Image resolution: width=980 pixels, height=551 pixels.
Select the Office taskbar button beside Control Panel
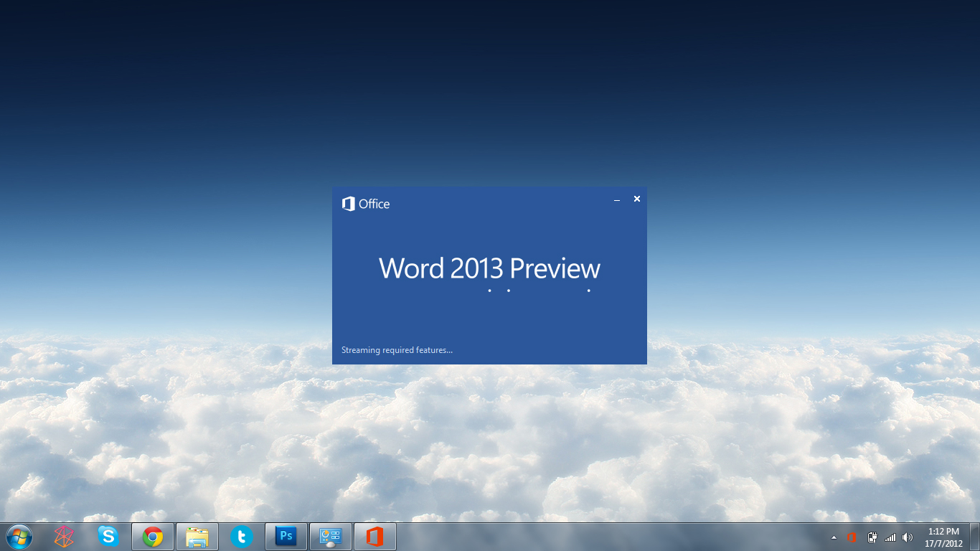click(375, 537)
